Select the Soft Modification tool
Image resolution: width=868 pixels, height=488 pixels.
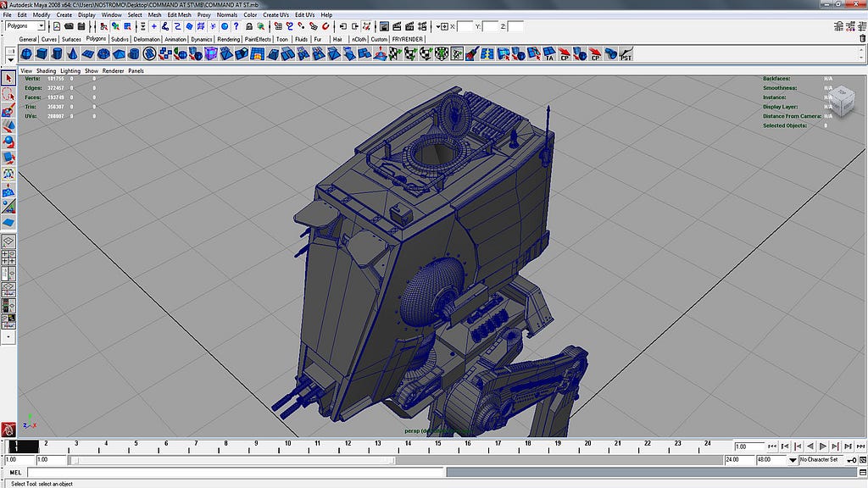click(x=8, y=191)
